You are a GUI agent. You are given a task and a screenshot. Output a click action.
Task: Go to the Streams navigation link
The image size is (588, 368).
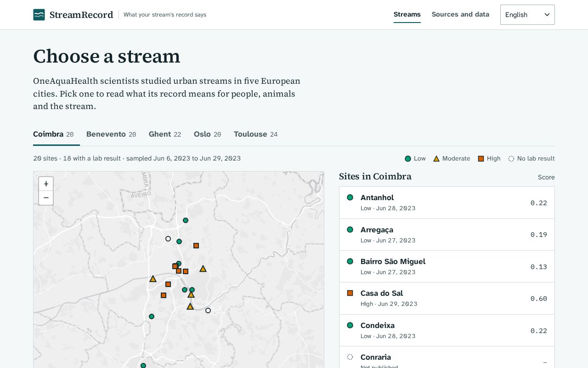pos(407,14)
